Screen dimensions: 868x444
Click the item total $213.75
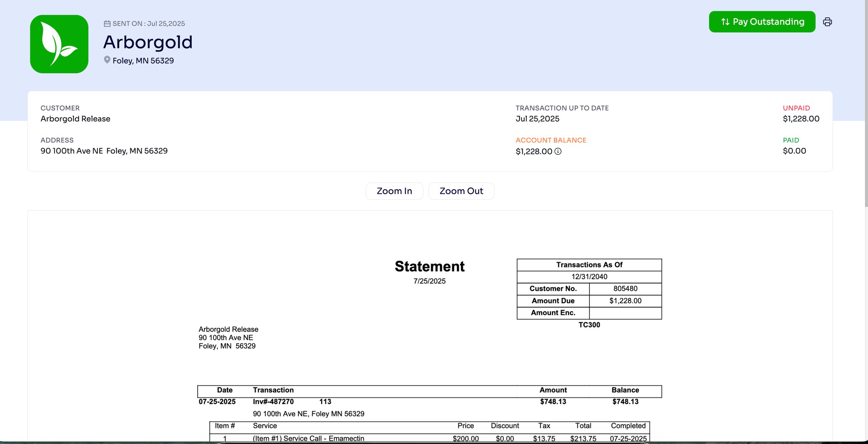coord(583,439)
